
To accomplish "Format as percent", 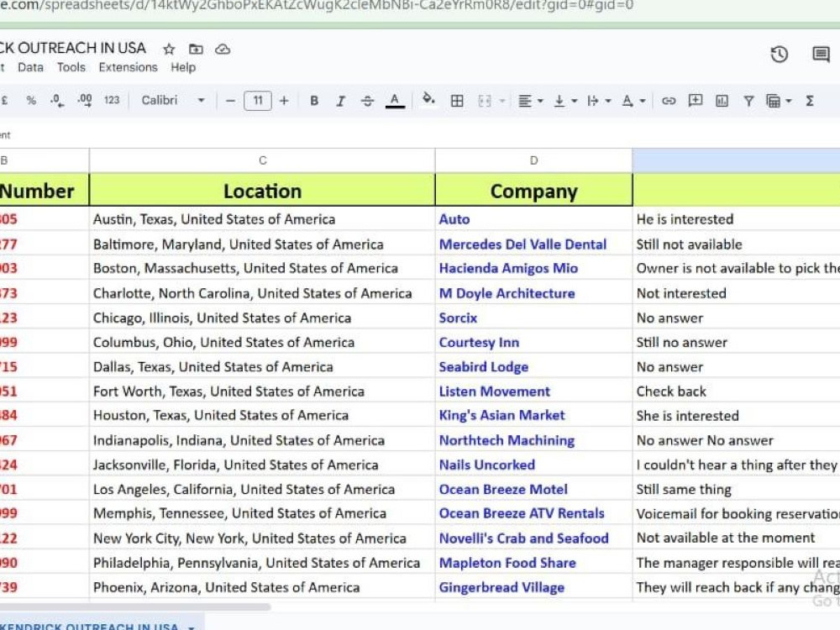I will coord(32,100).
